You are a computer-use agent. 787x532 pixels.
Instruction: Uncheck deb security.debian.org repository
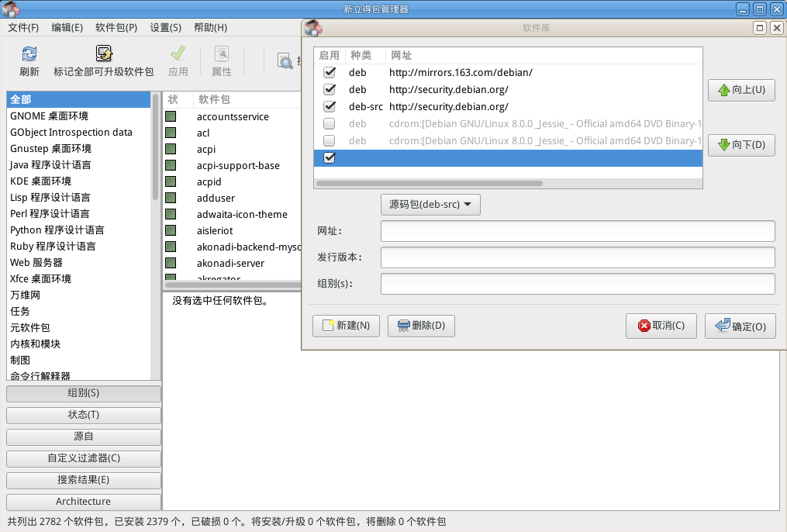(330, 89)
